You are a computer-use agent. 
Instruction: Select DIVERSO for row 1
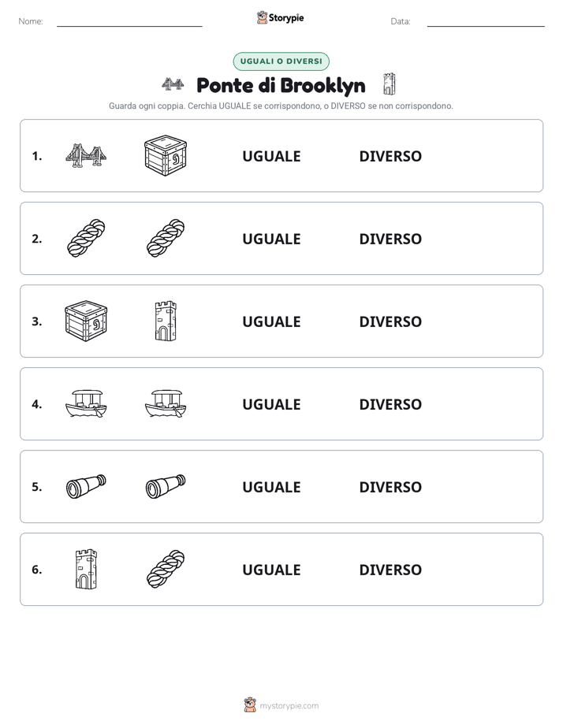click(390, 156)
